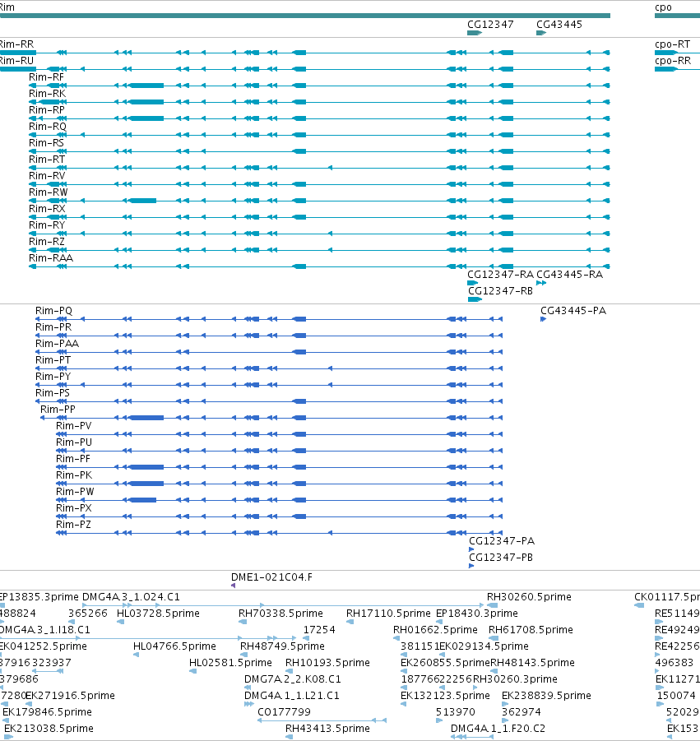
Task: Click the CG43445-RA transcript label
Action: click(569, 275)
